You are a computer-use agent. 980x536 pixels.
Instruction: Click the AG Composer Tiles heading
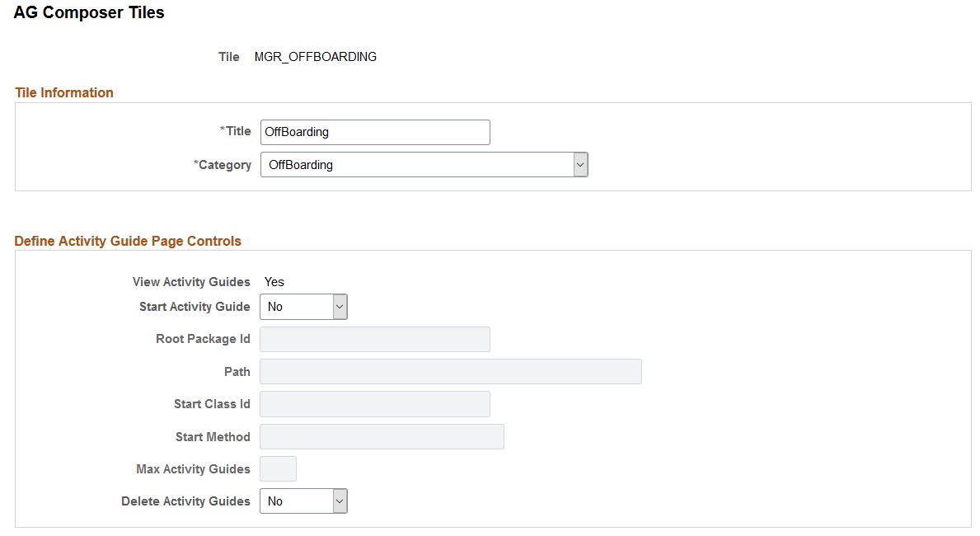(89, 13)
